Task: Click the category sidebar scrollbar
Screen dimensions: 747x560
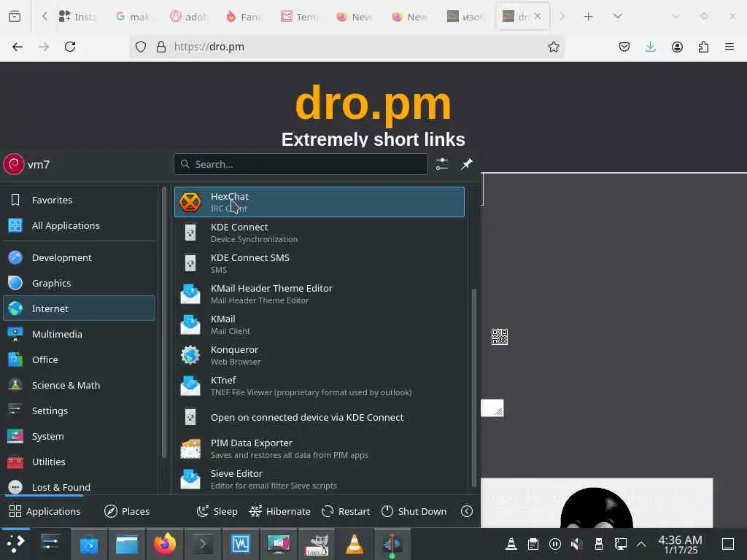Action: click(164, 322)
